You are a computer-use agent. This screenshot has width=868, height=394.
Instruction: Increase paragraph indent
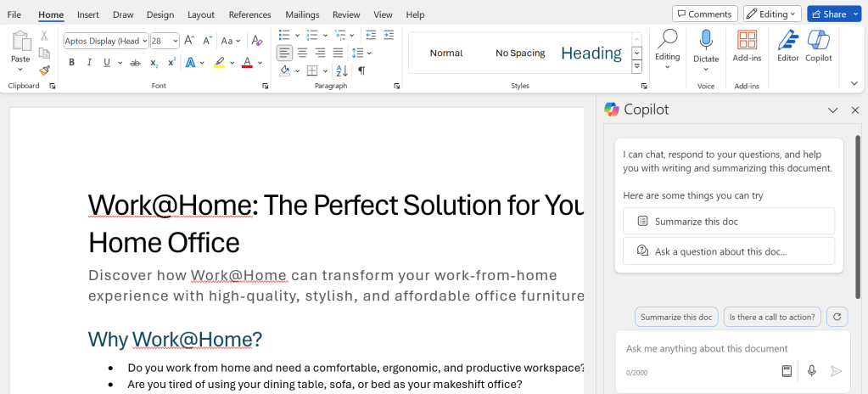[x=389, y=35]
